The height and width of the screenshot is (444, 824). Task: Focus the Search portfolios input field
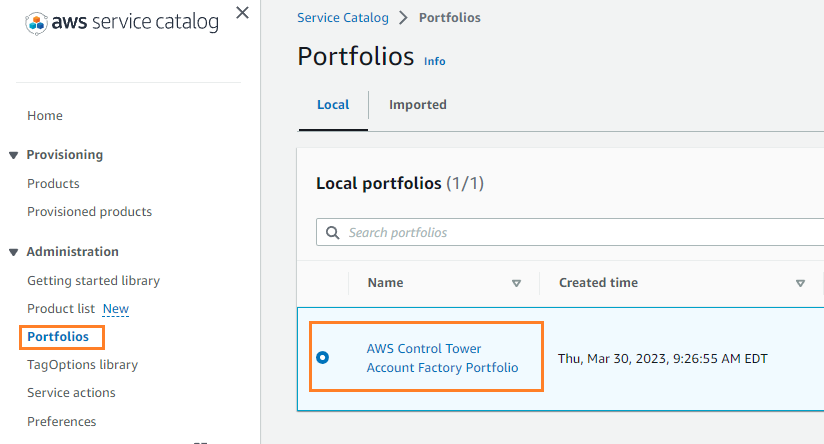coord(570,232)
